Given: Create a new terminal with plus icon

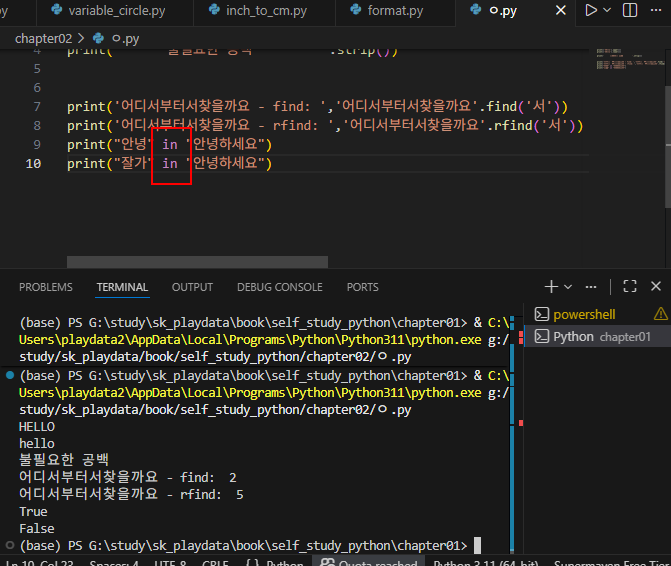Looking at the screenshot, I should point(551,287).
